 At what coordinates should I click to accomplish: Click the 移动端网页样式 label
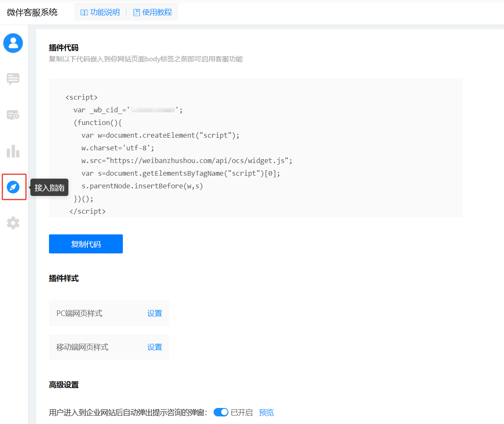point(82,347)
